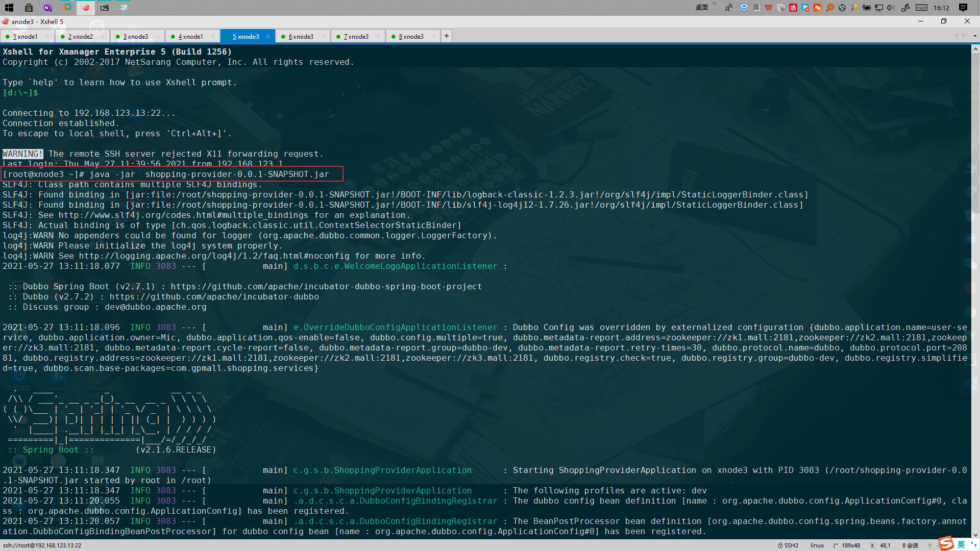Image resolution: width=980 pixels, height=551 pixels.
Task: Launch the OneNote taskbar icon
Action: (47, 8)
